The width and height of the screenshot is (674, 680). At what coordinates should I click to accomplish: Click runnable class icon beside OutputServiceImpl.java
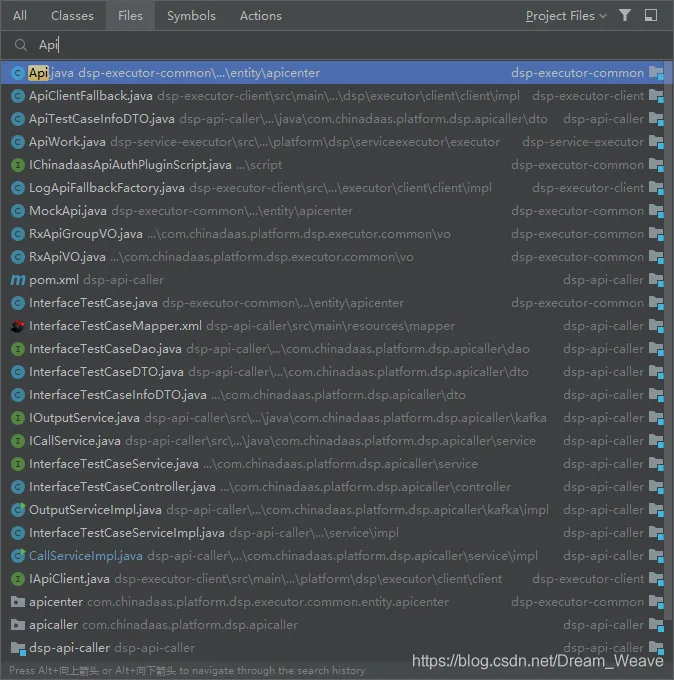tap(18, 510)
